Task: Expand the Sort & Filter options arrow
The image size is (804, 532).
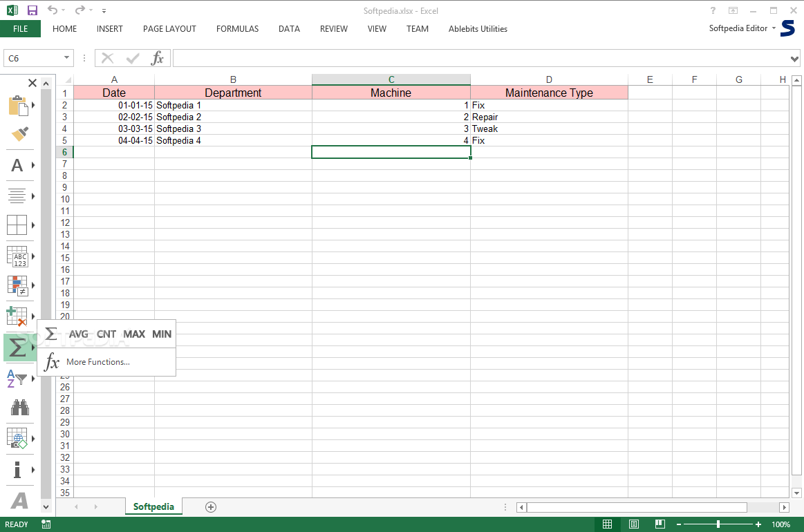Action: tap(33, 379)
